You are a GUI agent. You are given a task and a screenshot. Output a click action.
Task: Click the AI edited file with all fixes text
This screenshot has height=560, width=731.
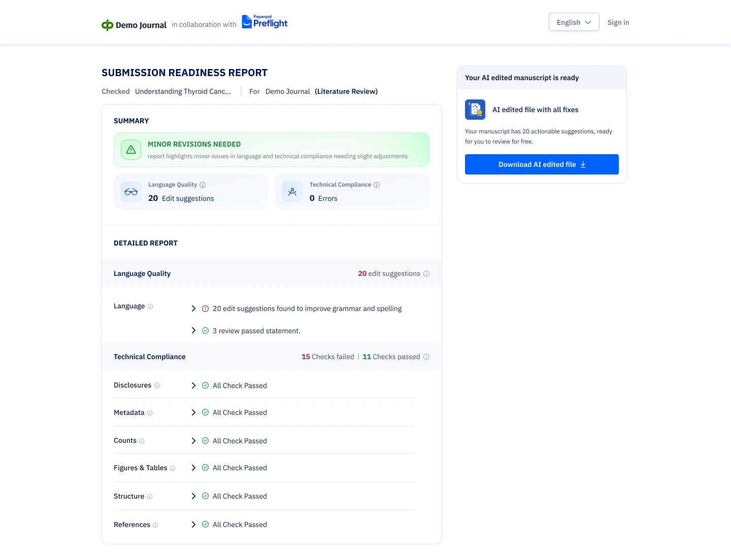coord(536,110)
